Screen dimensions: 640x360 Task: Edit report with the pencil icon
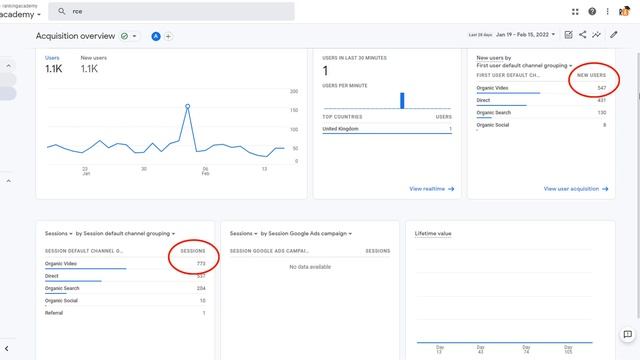coord(613,35)
